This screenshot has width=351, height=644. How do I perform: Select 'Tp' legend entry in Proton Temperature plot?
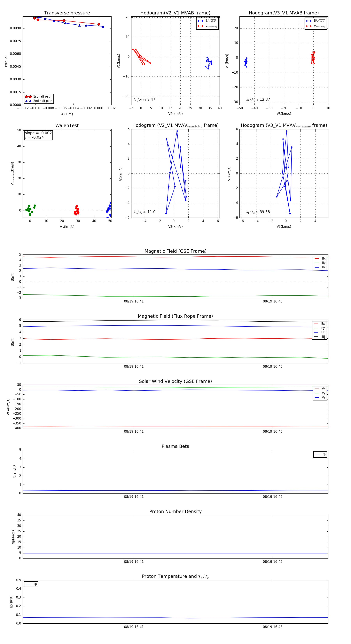coord(31,584)
